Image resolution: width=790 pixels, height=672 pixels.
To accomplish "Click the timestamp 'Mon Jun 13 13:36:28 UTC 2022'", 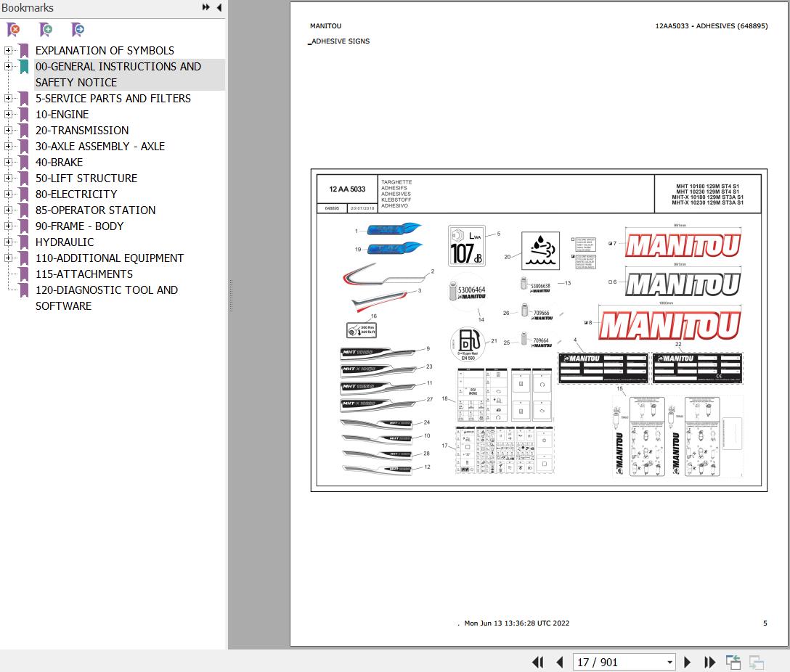I will pyautogui.click(x=516, y=623).
